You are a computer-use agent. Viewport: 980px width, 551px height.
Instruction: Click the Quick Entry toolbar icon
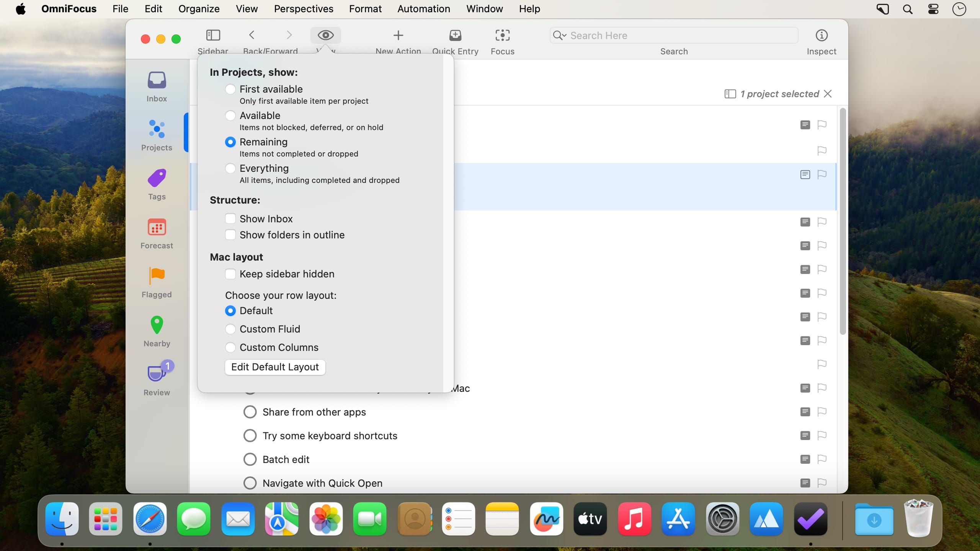click(455, 36)
